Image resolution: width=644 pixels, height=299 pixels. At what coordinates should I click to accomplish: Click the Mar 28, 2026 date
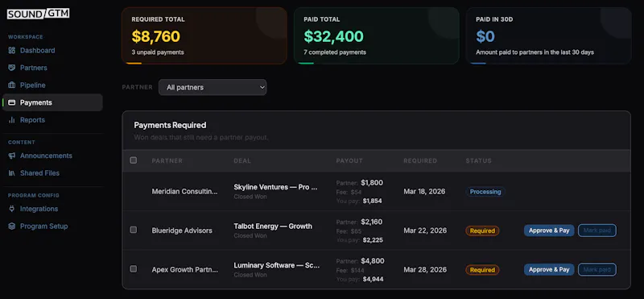(425, 270)
